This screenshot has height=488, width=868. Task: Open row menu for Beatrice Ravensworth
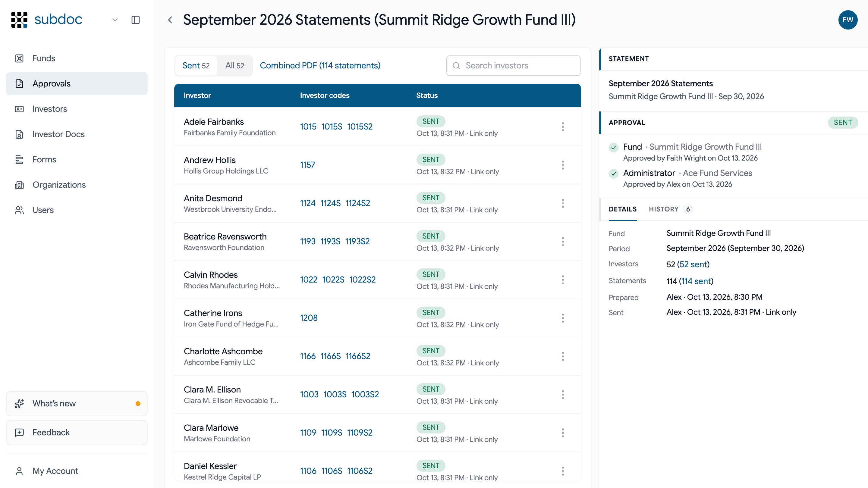(x=563, y=242)
